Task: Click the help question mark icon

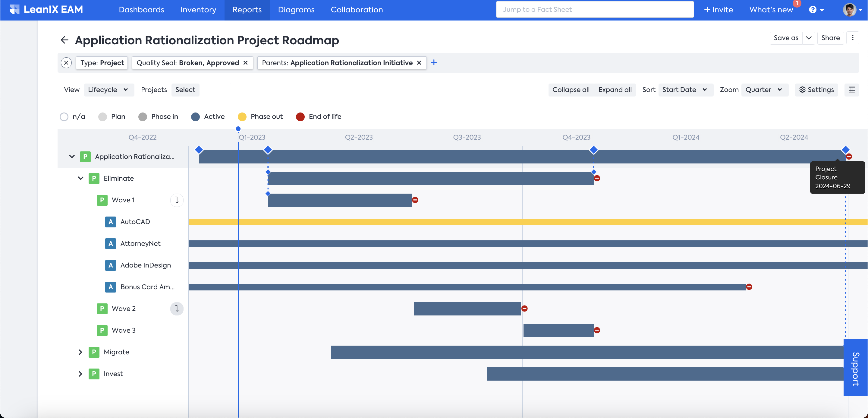Action: click(813, 10)
